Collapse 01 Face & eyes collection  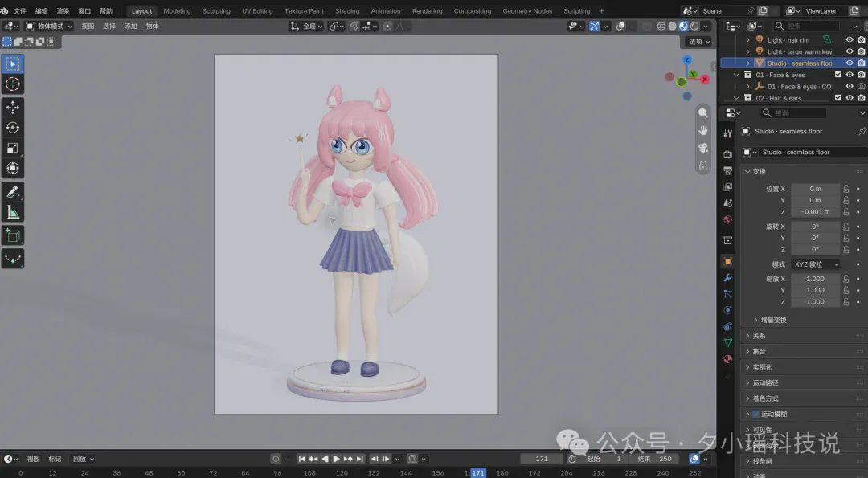(x=736, y=75)
